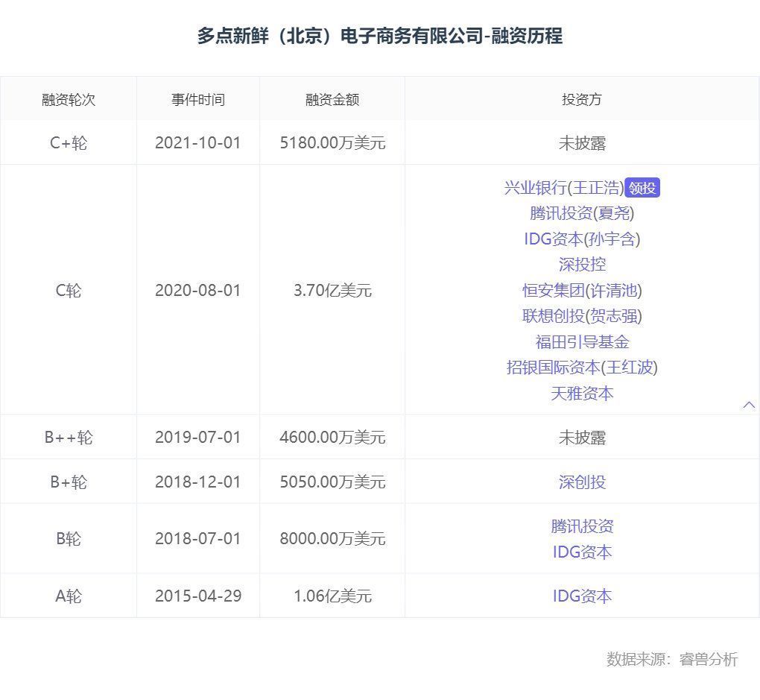Open IDG资本(孙宇含) investor link
The width and height of the screenshot is (760, 700).
582,239
